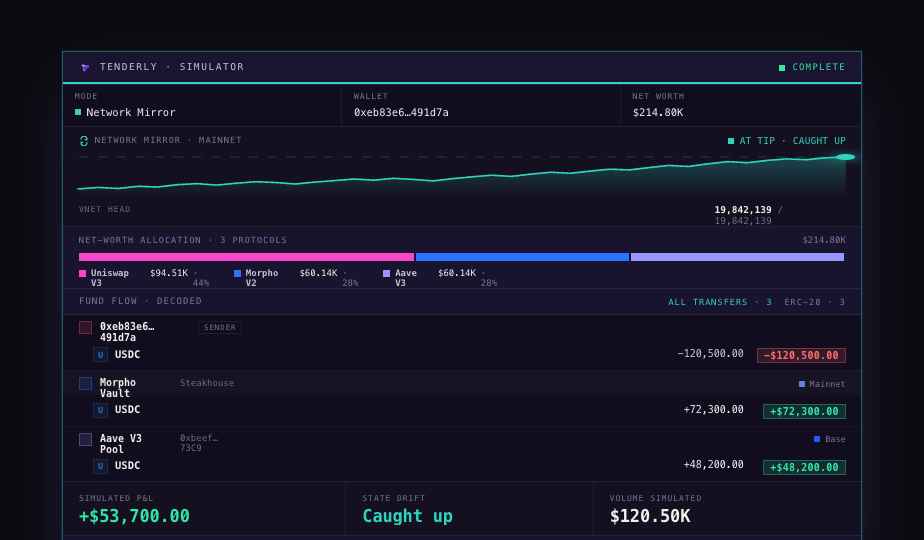The image size is (924, 540).
Task: Click the chain tip marker on chart
Action: click(x=845, y=157)
